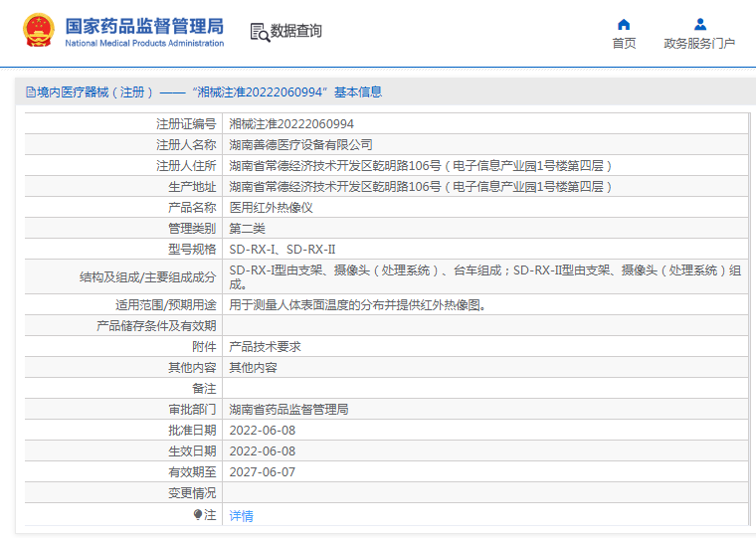Viewport: 756px width, 538px height.
Task: Click the 结构及组成 description text
Action: click(485, 277)
